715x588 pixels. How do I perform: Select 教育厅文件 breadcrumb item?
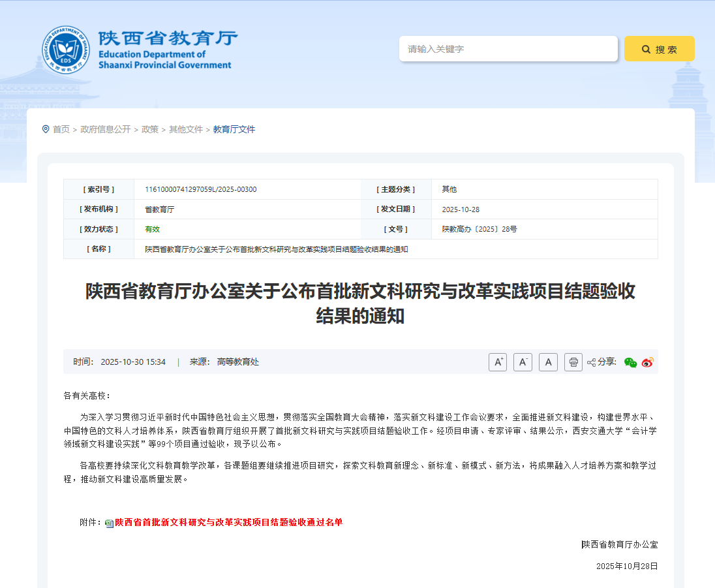(x=234, y=129)
